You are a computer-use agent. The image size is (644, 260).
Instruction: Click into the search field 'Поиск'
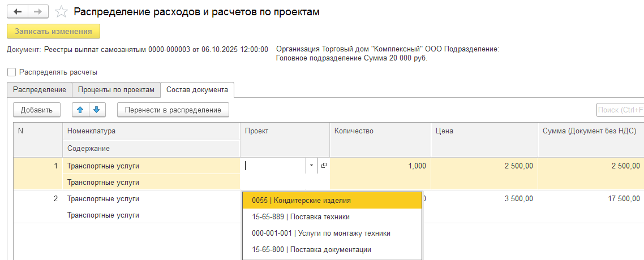point(620,110)
